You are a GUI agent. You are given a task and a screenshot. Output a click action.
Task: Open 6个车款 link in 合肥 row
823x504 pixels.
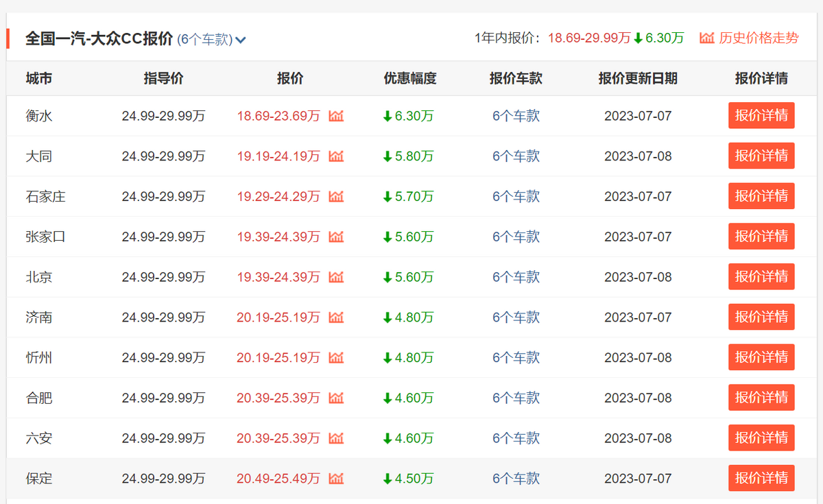516,398
